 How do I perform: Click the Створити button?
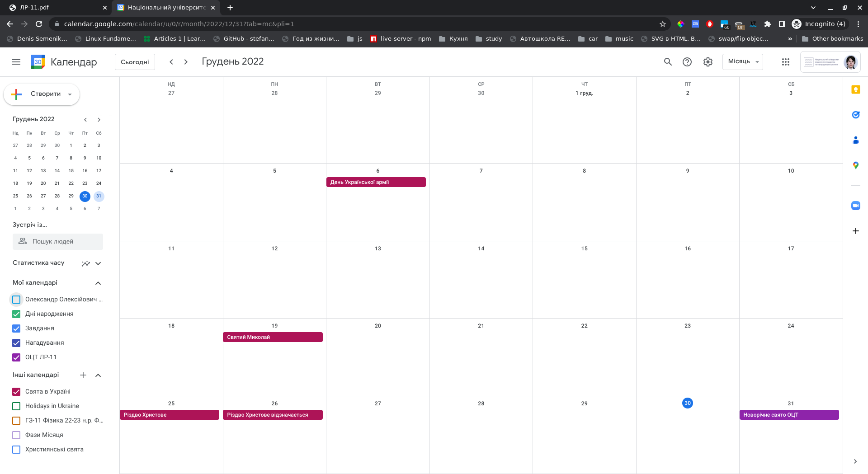click(41, 94)
